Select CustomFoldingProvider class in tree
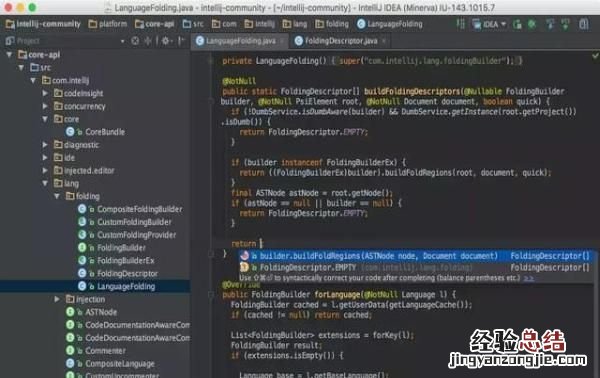 click(x=127, y=235)
